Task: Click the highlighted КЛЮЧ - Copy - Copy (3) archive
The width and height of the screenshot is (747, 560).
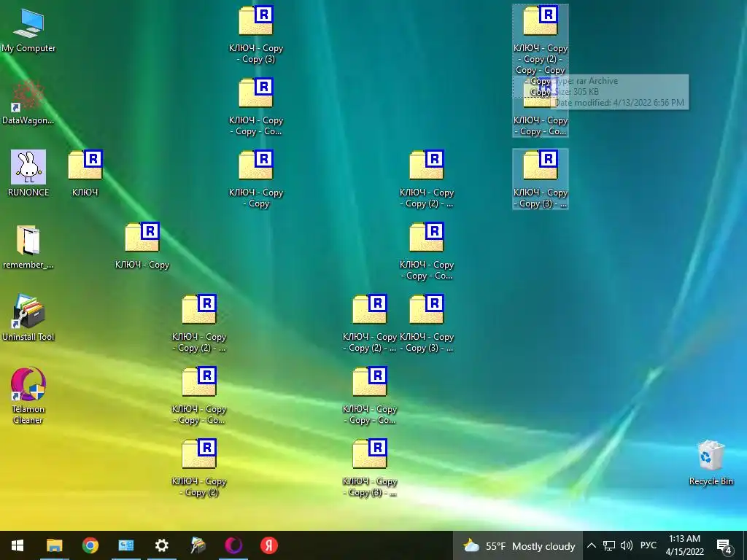Action: click(x=541, y=179)
